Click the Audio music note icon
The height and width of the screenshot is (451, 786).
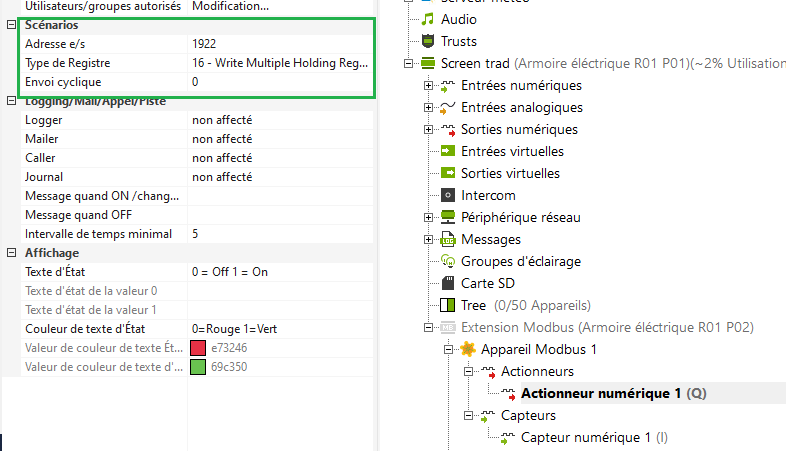click(429, 19)
